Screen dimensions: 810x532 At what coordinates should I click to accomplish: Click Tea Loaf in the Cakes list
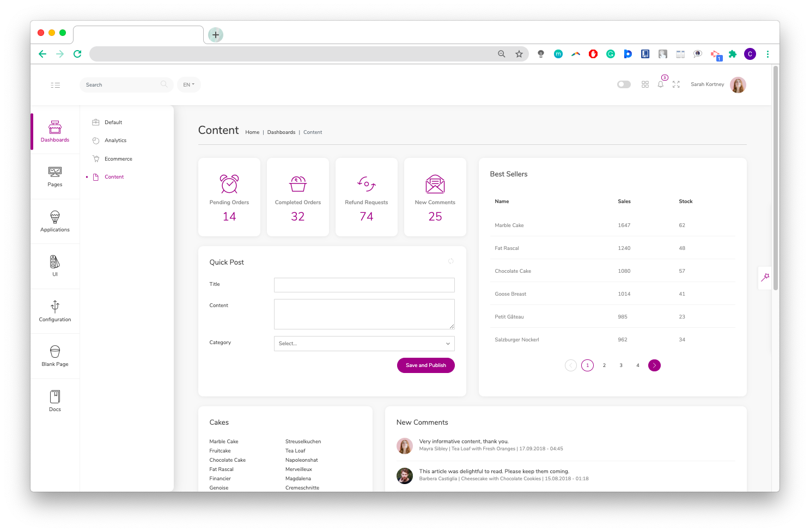pyautogui.click(x=295, y=451)
